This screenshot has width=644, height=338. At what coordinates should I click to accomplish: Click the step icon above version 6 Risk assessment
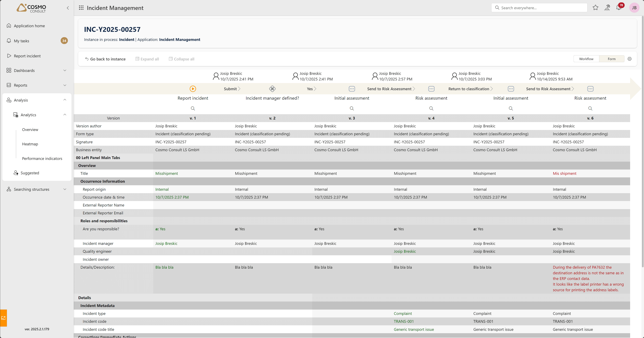tap(590, 89)
